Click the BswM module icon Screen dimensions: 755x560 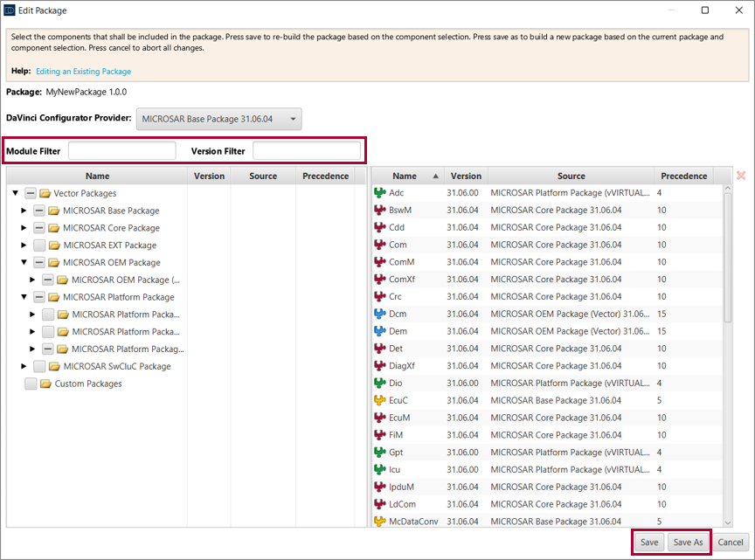(x=380, y=210)
